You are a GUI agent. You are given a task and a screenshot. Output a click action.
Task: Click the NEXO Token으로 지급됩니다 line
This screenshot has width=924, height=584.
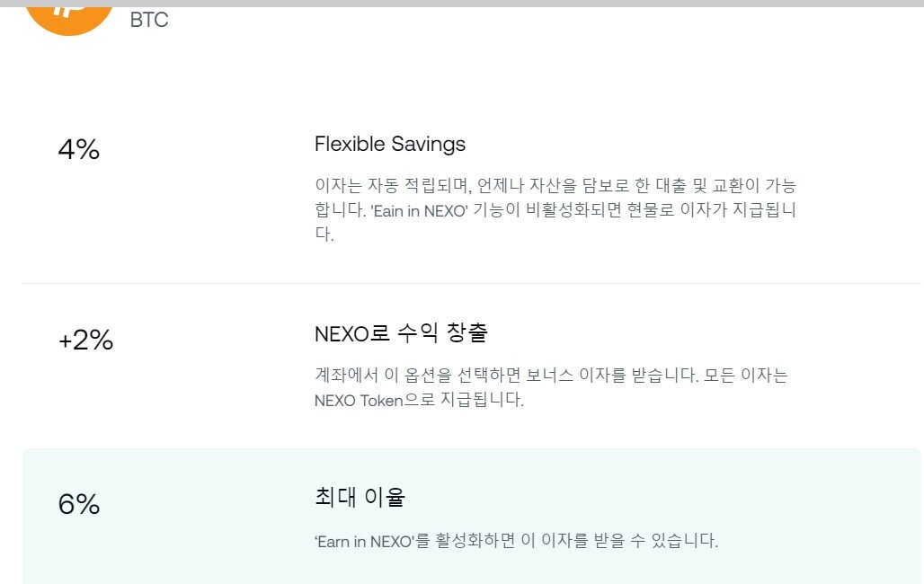pyautogui.click(x=419, y=400)
